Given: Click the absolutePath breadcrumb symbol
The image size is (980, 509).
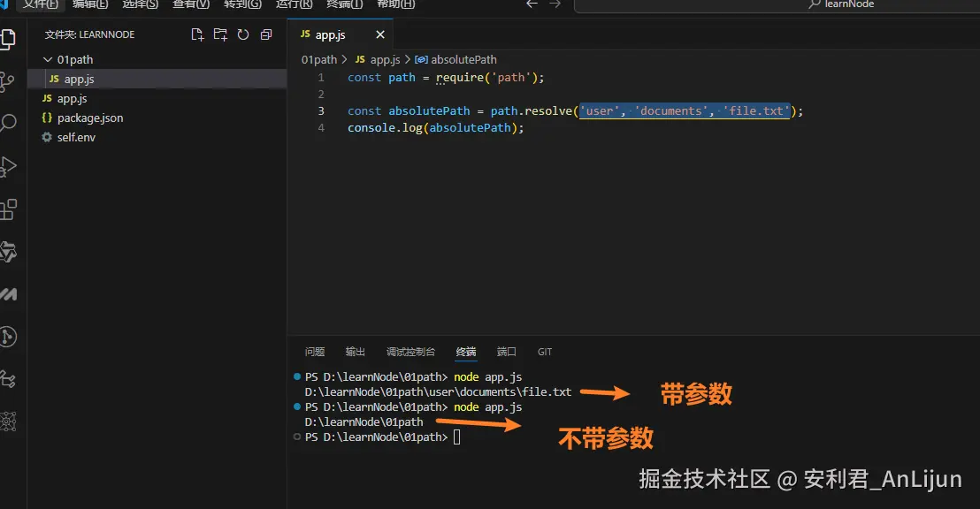Looking at the screenshot, I should 456,60.
